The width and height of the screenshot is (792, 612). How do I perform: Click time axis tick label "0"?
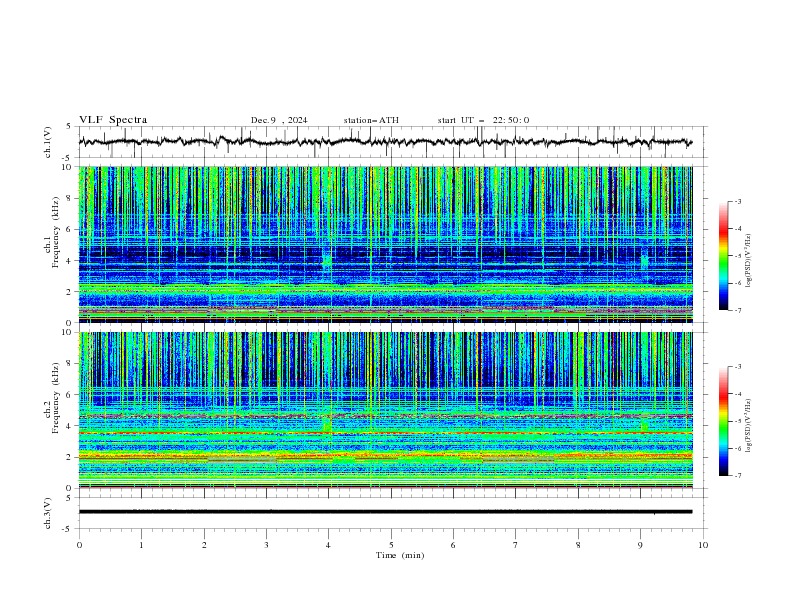coord(79,545)
